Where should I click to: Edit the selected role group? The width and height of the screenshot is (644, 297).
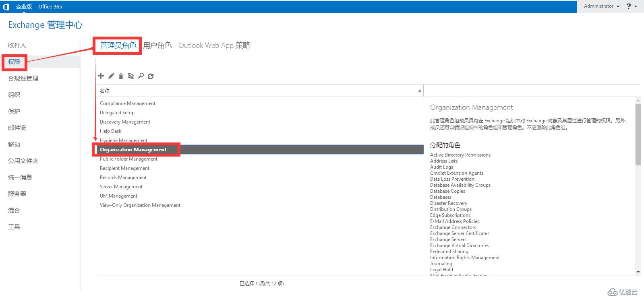click(111, 76)
